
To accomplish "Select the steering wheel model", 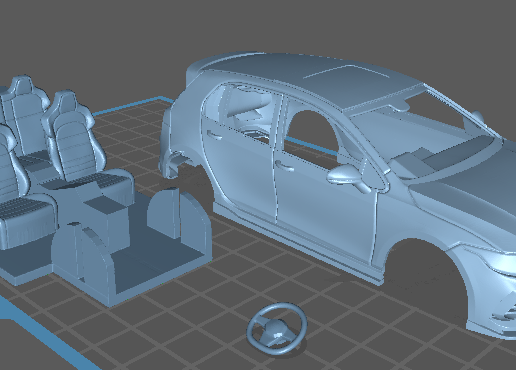I will [277, 328].
